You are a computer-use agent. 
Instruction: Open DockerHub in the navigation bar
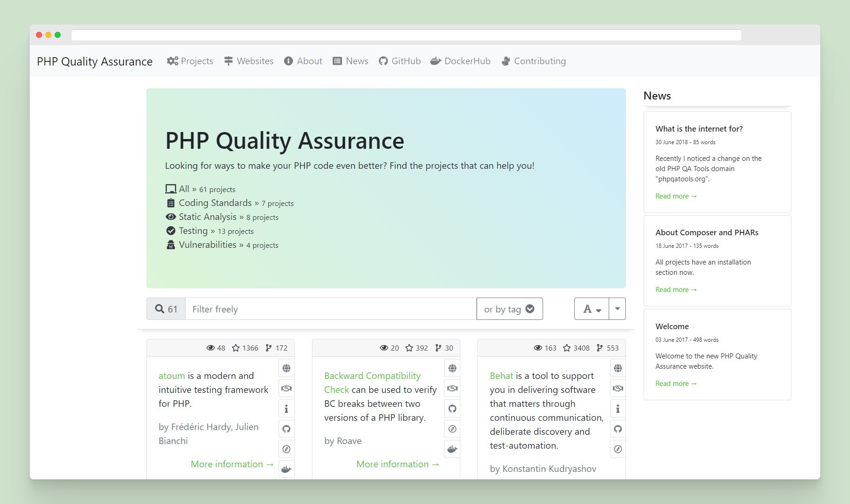[460, 61]
